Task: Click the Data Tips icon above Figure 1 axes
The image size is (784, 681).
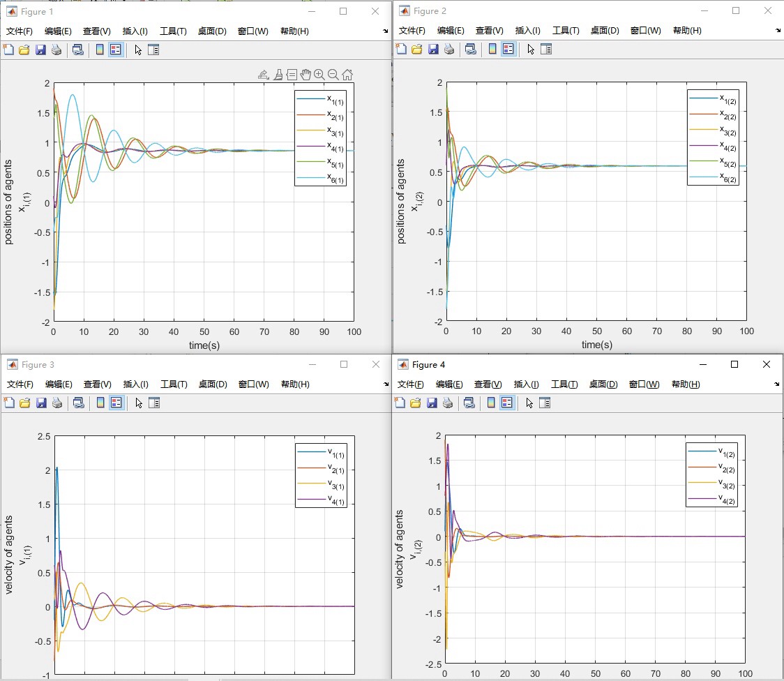Action: [x=292, y=75]
